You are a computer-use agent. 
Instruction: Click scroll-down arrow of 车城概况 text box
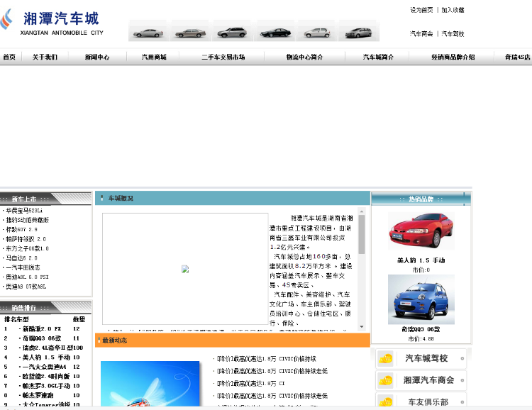pos(362,327)
